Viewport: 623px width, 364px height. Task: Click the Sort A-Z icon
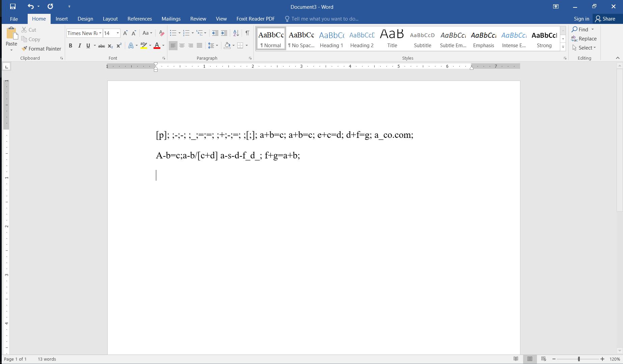point(236,33)
